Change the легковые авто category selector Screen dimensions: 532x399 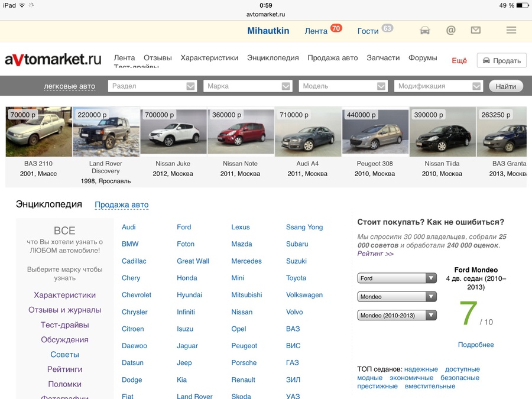coord(70,86)
